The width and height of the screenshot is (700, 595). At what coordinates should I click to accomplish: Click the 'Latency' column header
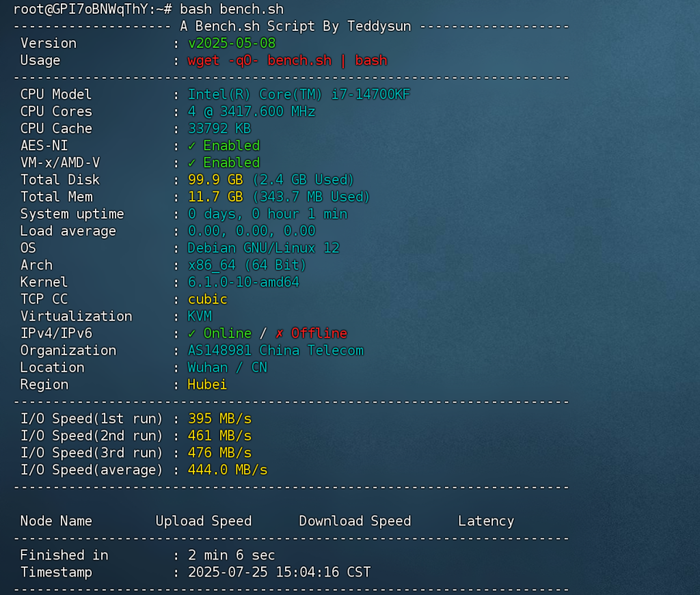click(x=486, y=521)
